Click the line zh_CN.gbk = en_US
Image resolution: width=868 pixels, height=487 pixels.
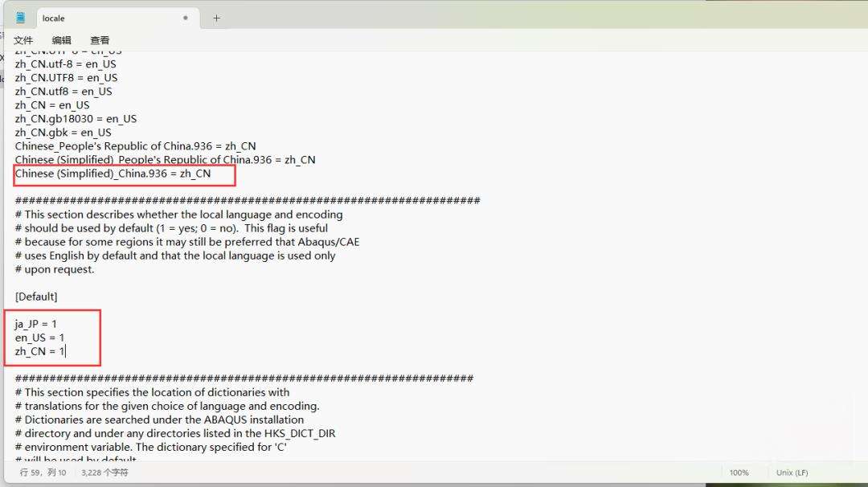tap(63, 133)
